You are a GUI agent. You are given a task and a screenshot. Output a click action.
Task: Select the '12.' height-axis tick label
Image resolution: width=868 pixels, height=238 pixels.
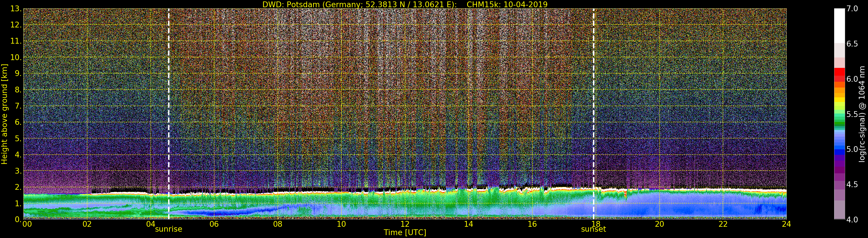pos(16,25)
